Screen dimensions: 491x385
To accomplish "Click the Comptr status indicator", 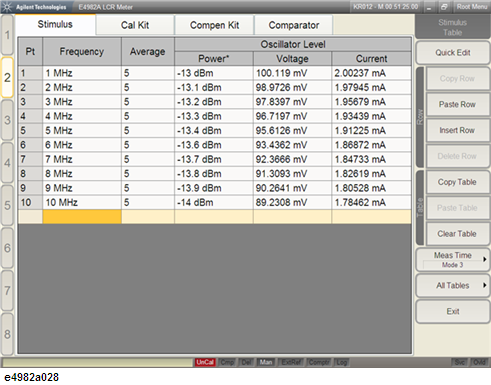I will [x=319, y=362].
